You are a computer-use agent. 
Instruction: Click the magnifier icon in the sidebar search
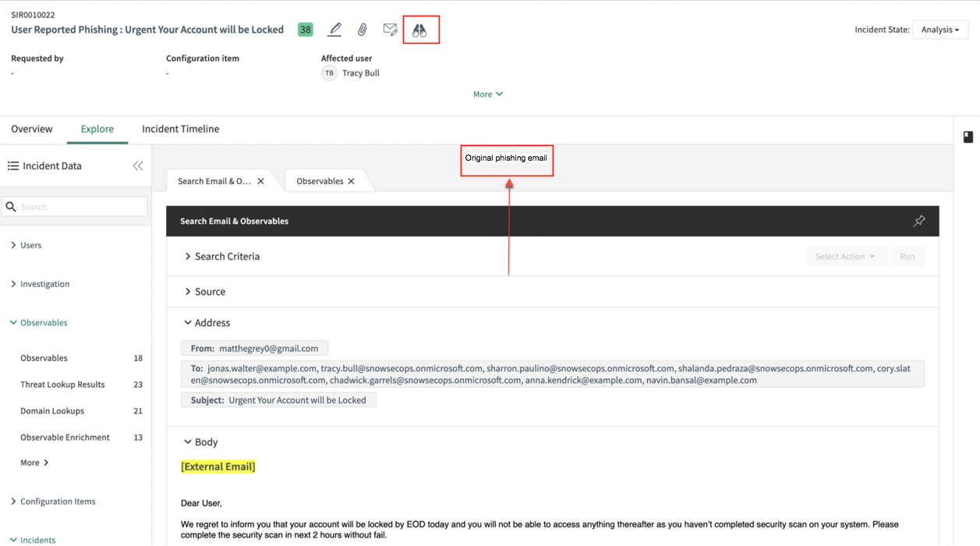tap(11, 207)
